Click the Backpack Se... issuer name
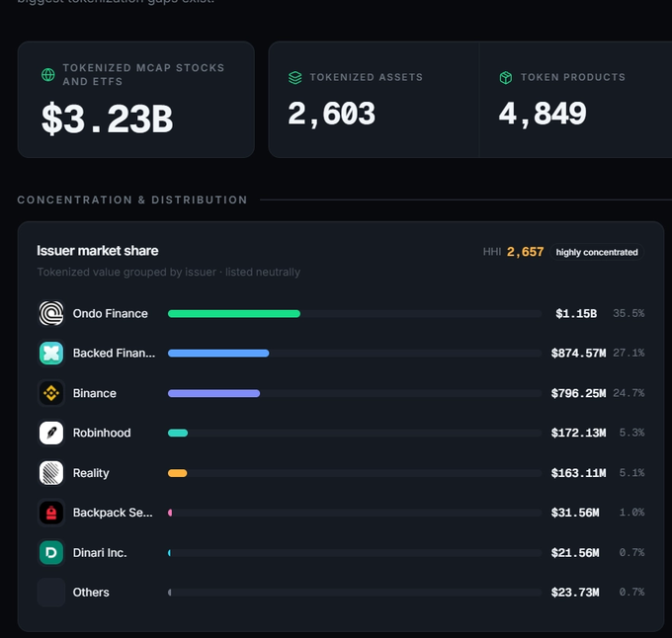The image size is (672, 638). tap(113, 513)
